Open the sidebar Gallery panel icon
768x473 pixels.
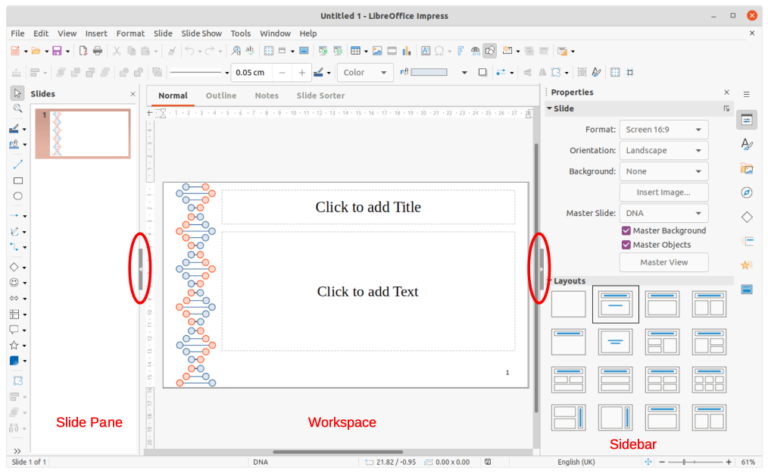[x=746, y=168]
